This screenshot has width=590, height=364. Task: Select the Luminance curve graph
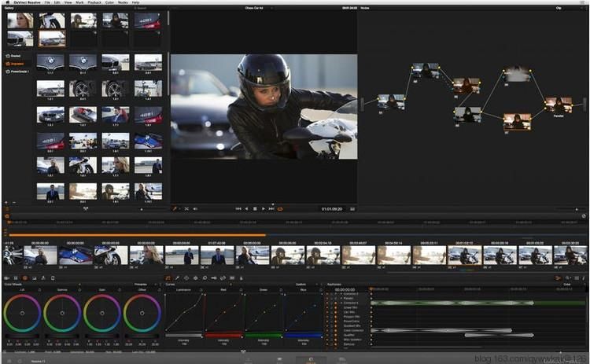click(184, 312)
